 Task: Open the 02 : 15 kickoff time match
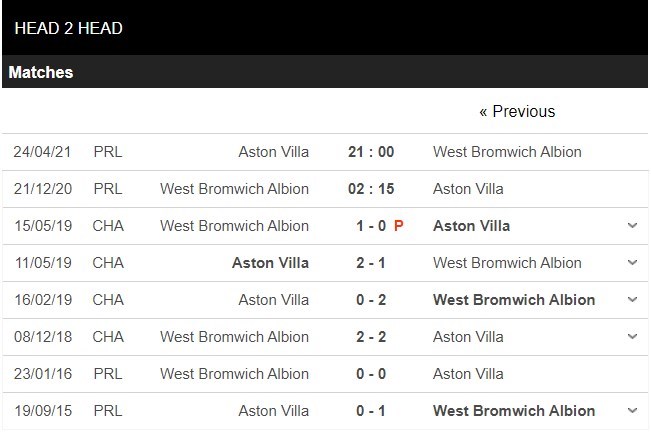point(369,189)
